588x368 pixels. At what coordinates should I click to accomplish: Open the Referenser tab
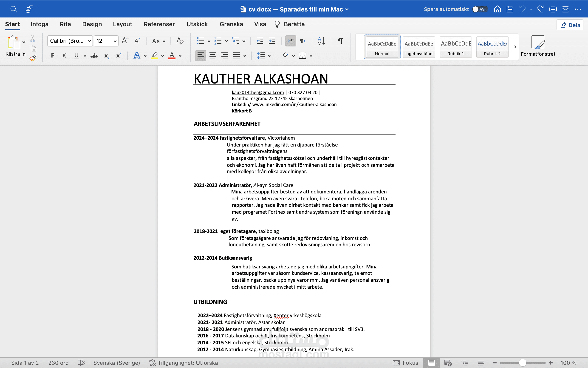pyautogui.click(x=159, y=24)
